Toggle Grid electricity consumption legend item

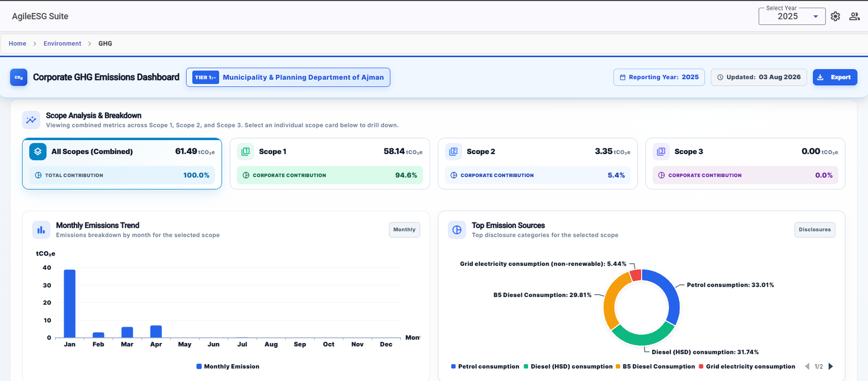(x=747, y=366)
